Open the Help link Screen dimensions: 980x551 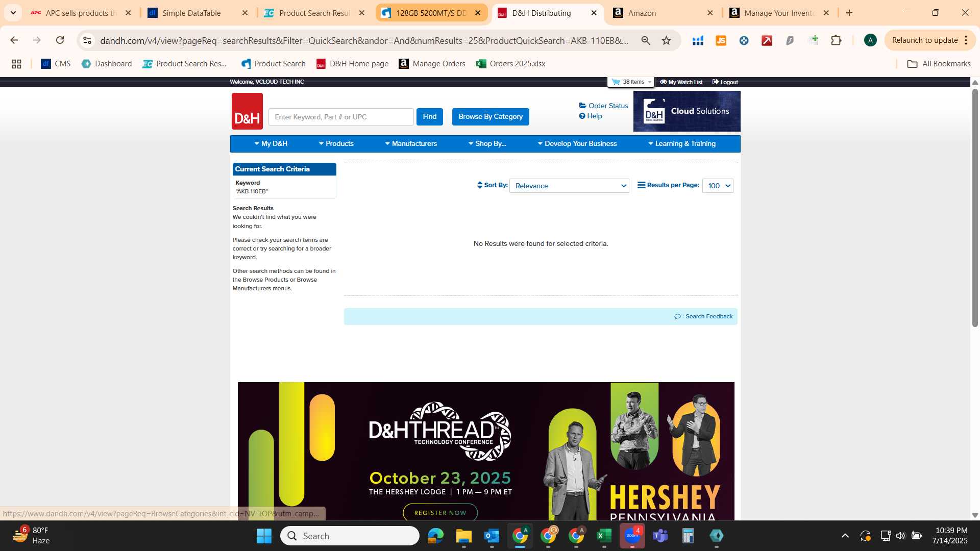coord(591,116)
